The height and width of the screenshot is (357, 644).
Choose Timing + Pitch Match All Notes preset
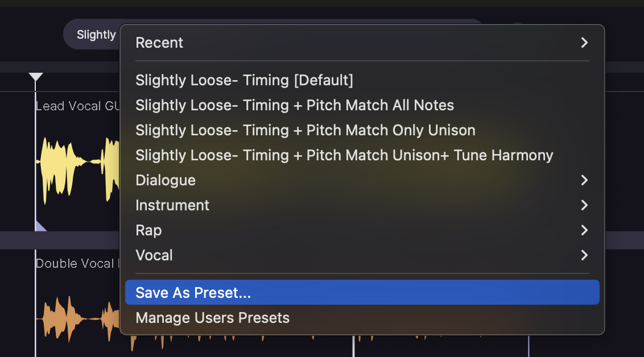[x=295, y=105]
